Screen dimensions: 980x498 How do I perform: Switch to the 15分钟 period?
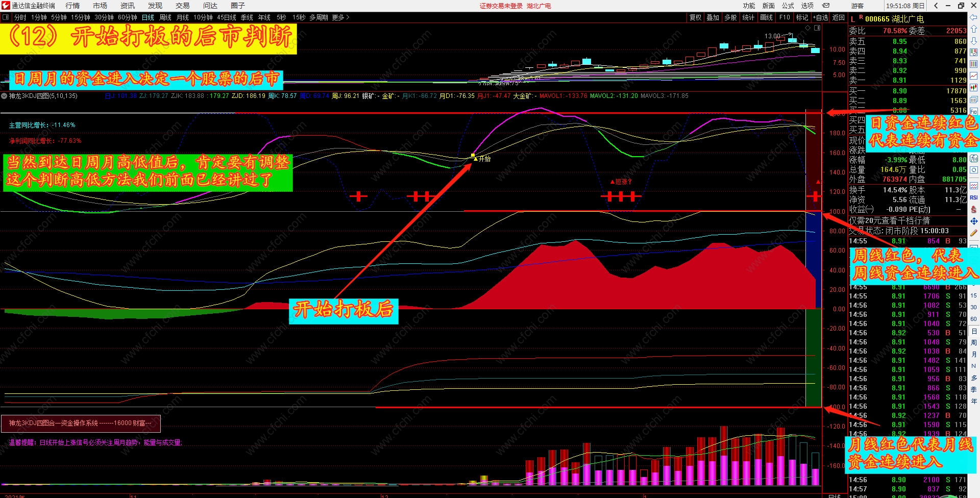[x=81, y=17]
